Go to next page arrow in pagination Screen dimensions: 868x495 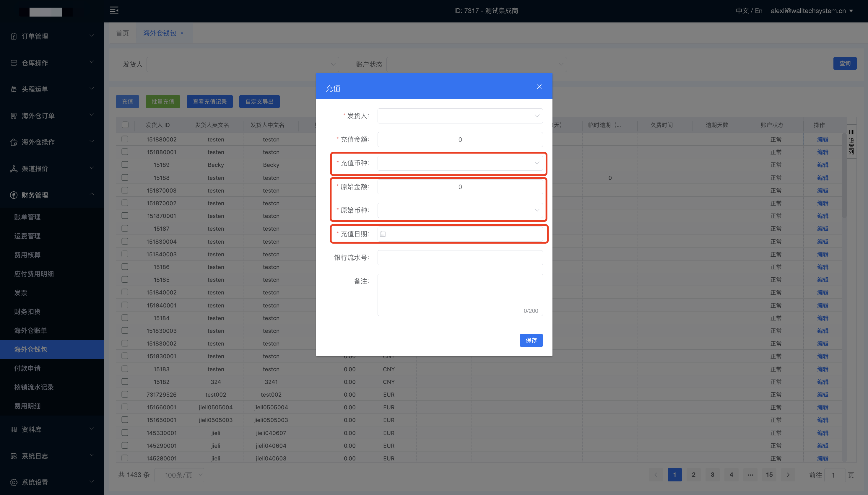[x=788, y=475]
